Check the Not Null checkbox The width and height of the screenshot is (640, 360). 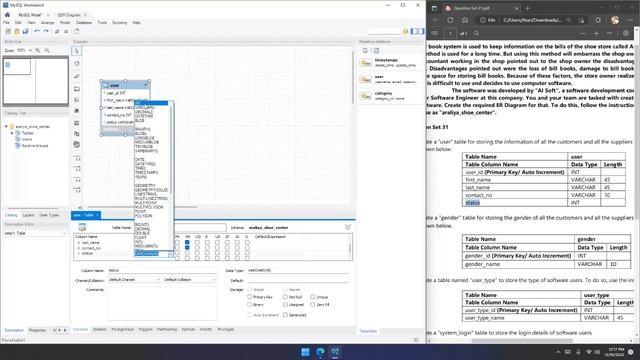coord(285,297)
